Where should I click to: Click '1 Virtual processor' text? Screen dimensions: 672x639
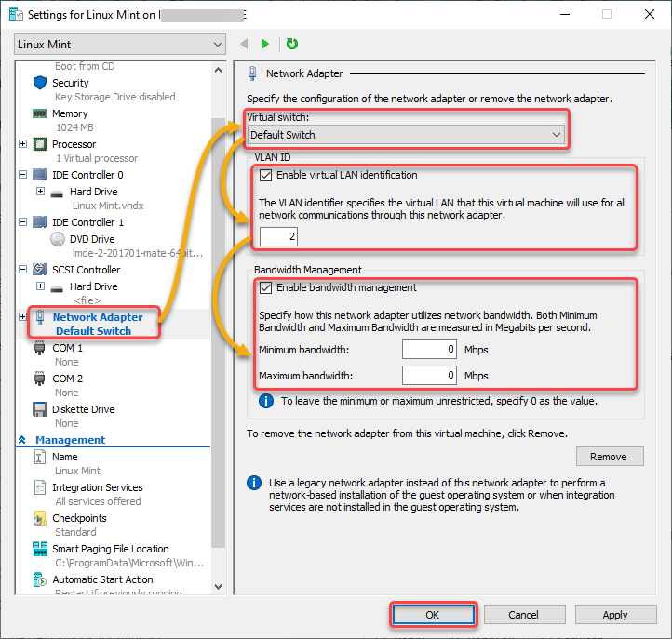(x=97, y=158)
